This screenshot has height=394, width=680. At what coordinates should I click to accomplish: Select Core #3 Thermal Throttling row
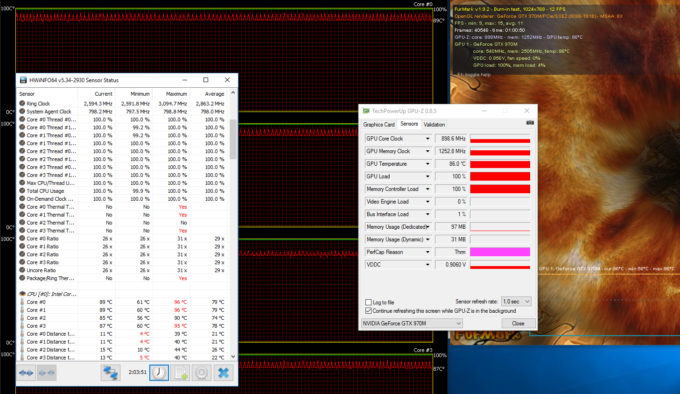tap(122, 231)
